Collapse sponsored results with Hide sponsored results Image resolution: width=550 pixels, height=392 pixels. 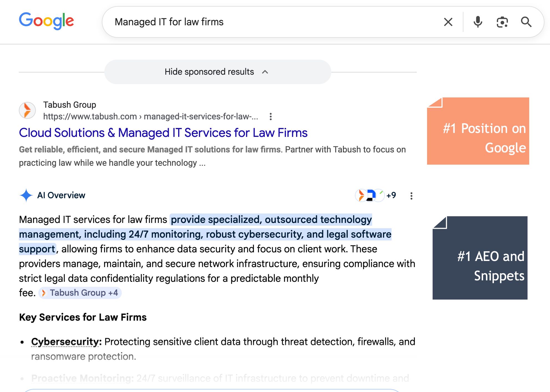coord(209,71)
